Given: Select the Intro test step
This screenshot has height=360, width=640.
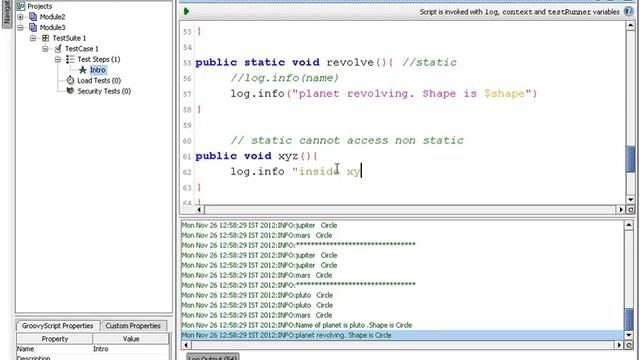Looking at the screenshot, I should pos(98,70).
